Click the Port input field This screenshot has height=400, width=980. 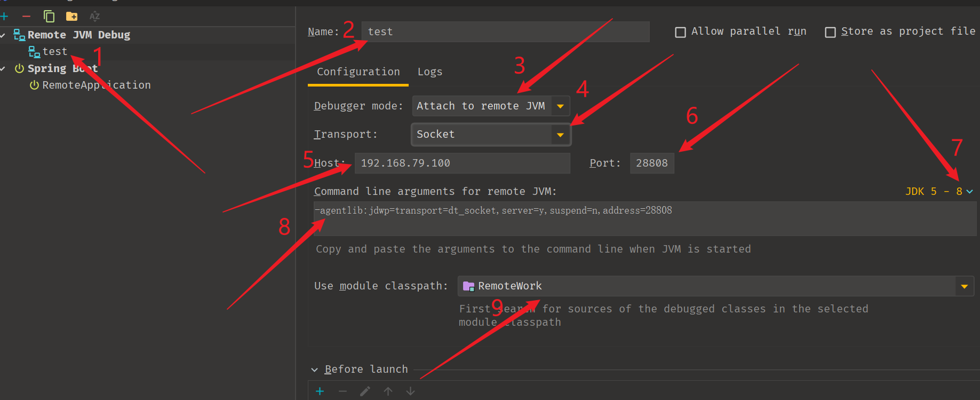652,163
